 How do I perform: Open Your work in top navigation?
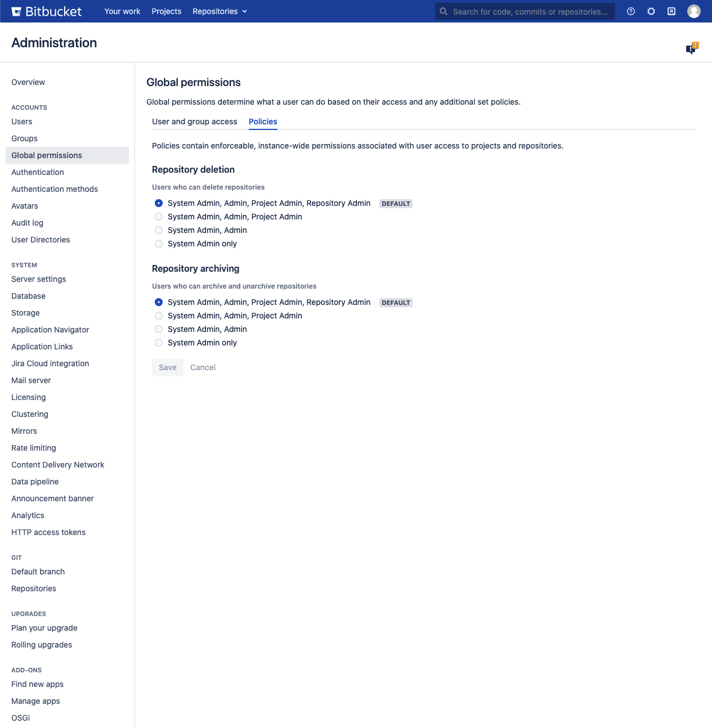122,11
